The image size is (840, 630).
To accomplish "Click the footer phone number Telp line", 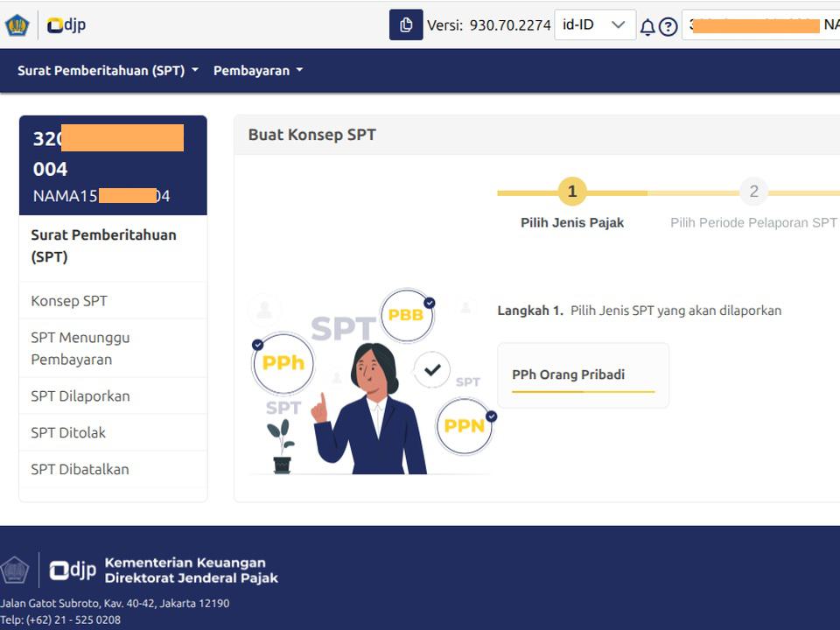I will pyautogui.click(x=60, y=619).
